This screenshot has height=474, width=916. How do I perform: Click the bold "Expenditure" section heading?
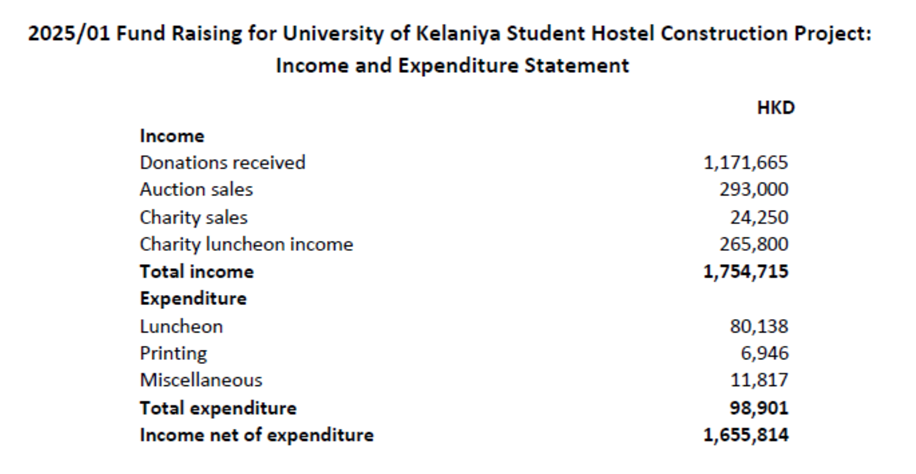(193, 298)
